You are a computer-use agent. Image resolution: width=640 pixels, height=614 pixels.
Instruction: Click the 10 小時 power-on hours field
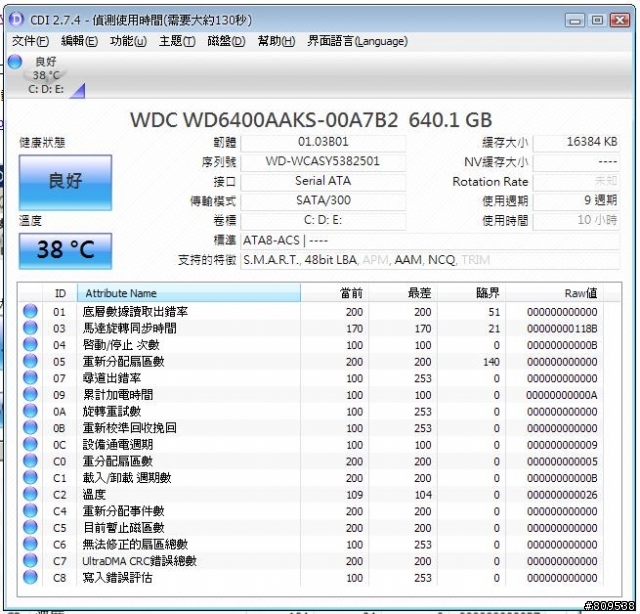coord(576,220)
